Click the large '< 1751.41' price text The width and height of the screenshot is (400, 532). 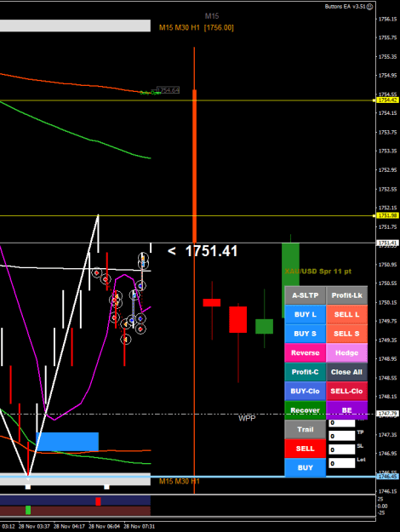pos(203,251)
